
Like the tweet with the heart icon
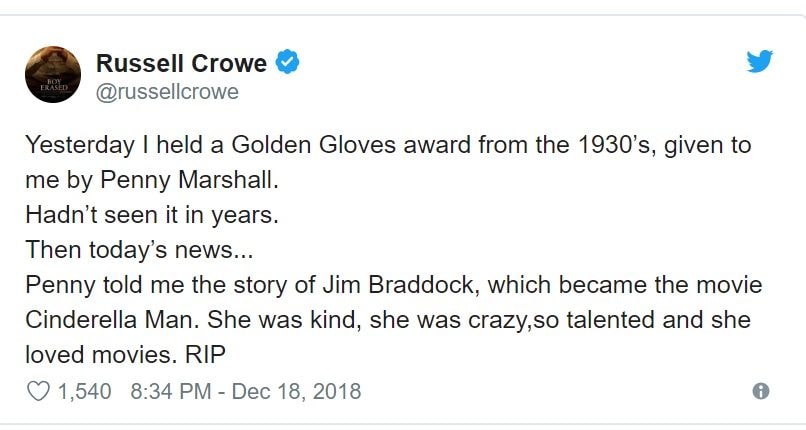[37, 391]
